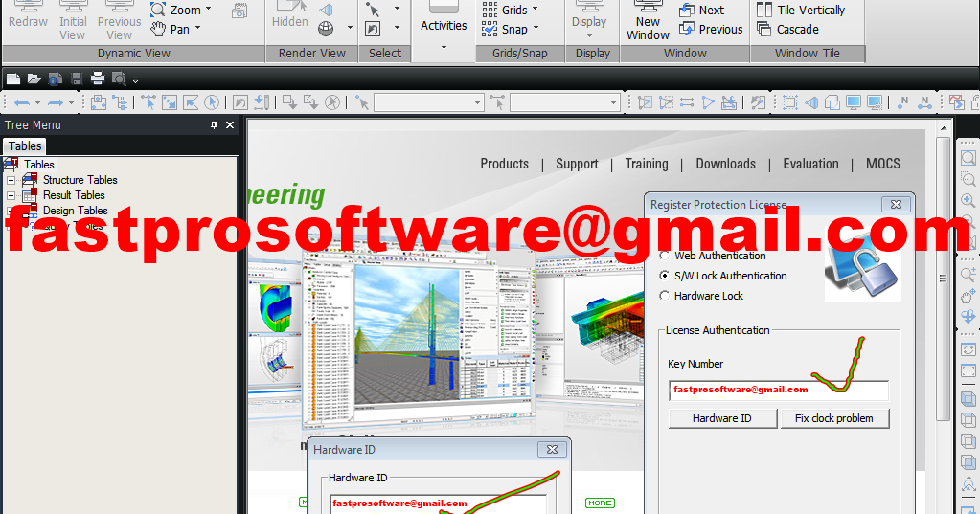980x514 pixels.
Task: Select the Web Authentication radio button
Action: coord(665,256)
